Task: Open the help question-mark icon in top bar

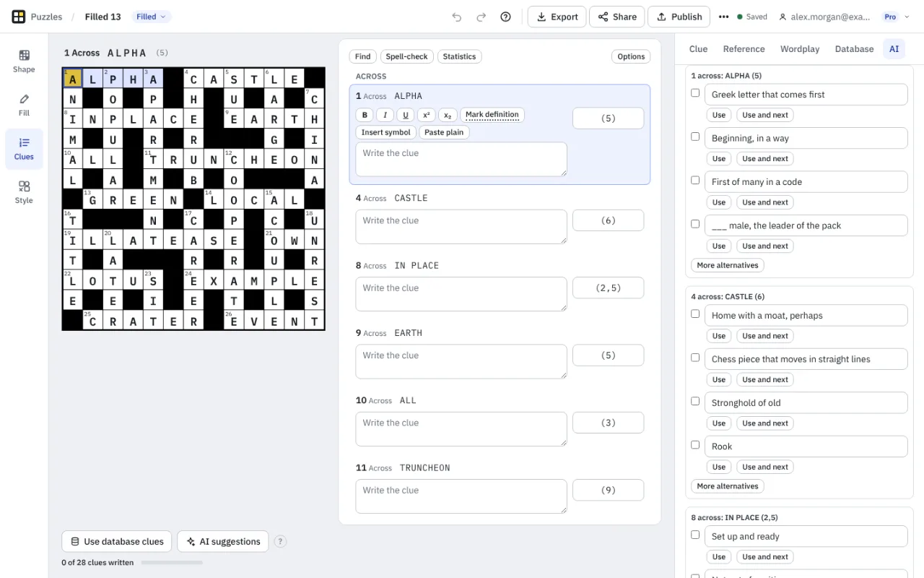Action: coord(505,17)
